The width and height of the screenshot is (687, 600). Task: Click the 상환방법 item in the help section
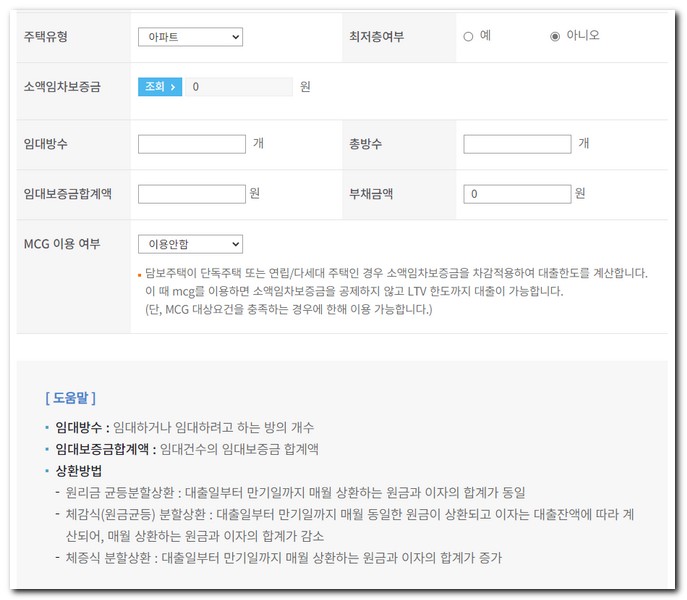pyautogui.click(x=78, y=470)
